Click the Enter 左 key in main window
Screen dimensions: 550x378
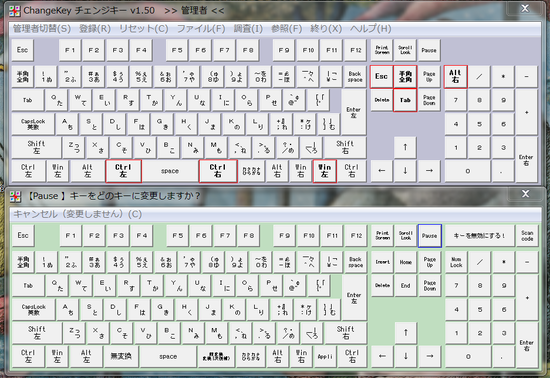pos(354,112)
